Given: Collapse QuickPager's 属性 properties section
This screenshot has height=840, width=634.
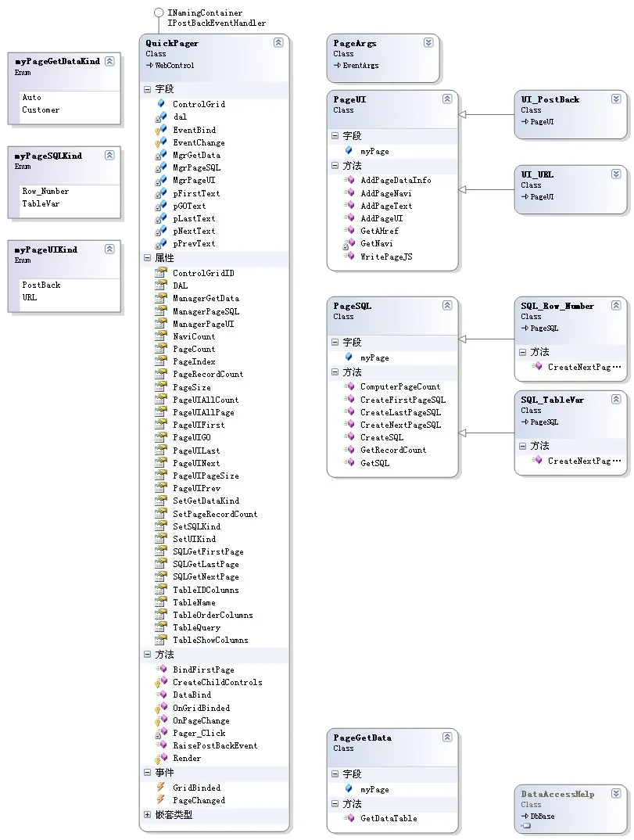Looking at the screenshot, I should point(147,257).
